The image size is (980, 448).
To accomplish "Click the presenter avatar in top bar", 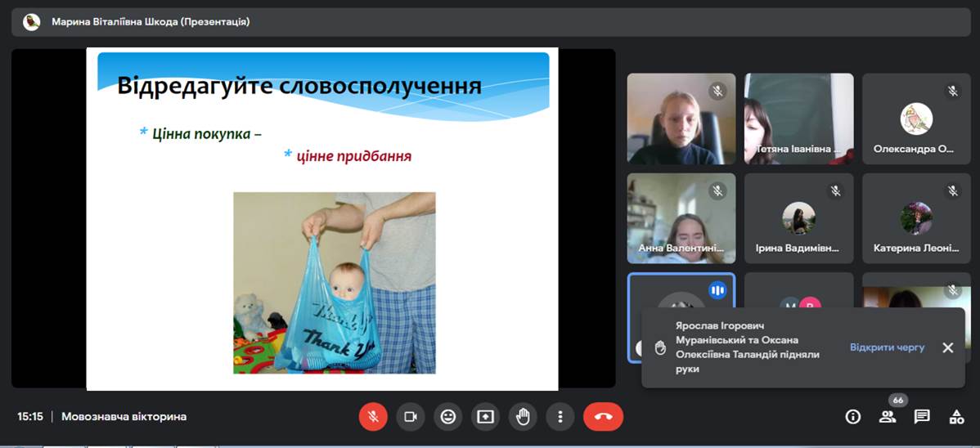I will click(32, 22).
